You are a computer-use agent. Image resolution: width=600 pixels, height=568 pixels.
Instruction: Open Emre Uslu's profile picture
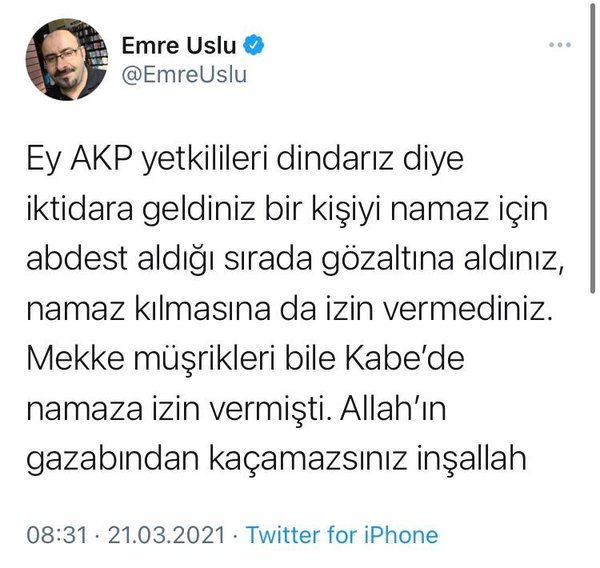point(67,59)
